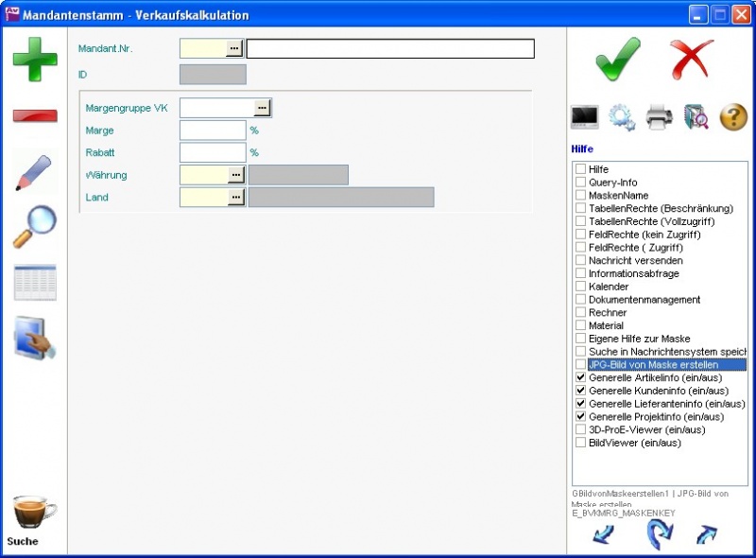756x558 pixels.
Task: Confirm with the green checkmark icon
Action: [618, 59]
